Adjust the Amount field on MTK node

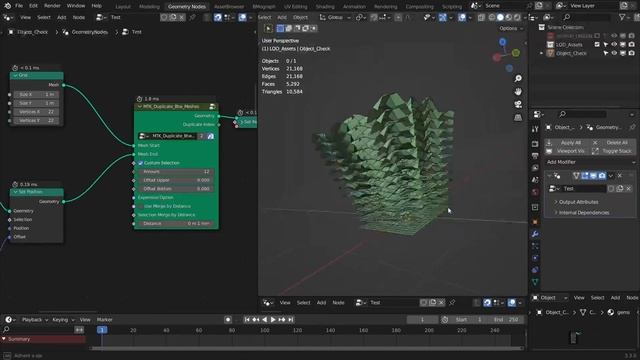175,171
